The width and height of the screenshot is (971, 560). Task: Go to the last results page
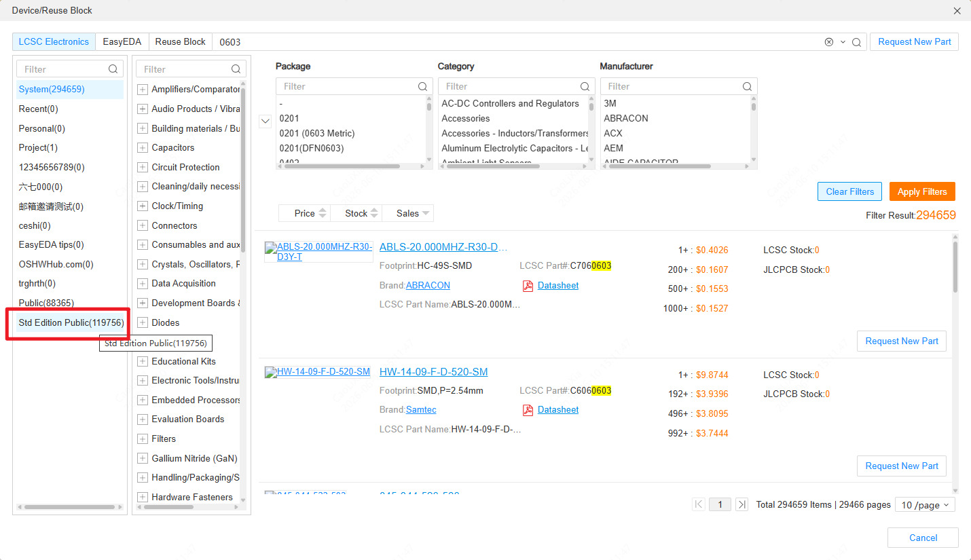click(741, 504)
